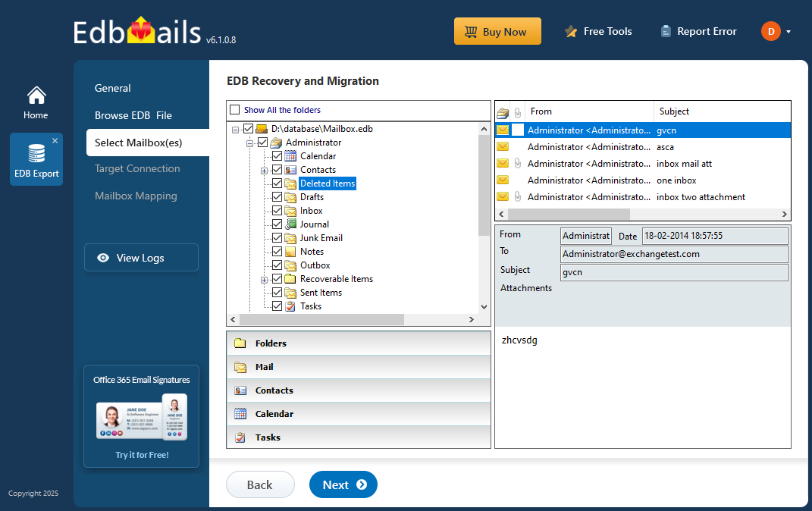This screenshot has width=812, height=511.
Task: Uncheck the Deleted Items folder
Action: click(x=277, y=183)
